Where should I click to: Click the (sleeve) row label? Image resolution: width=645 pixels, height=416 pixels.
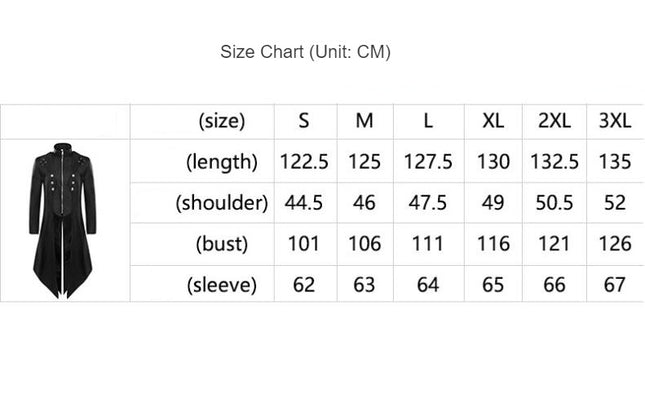click(222, 285)
